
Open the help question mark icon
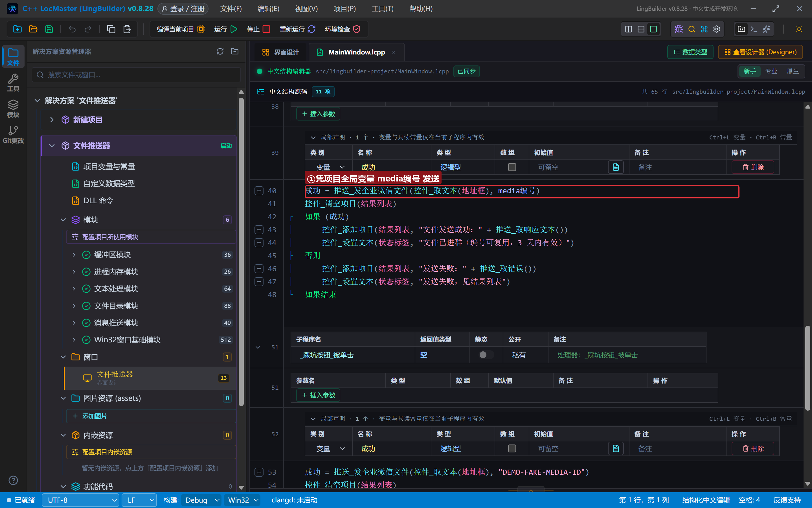point(13,480)
